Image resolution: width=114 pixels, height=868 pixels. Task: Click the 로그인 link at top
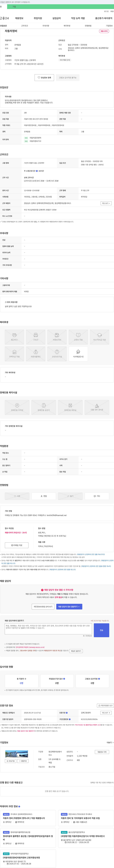pos(106,11)
